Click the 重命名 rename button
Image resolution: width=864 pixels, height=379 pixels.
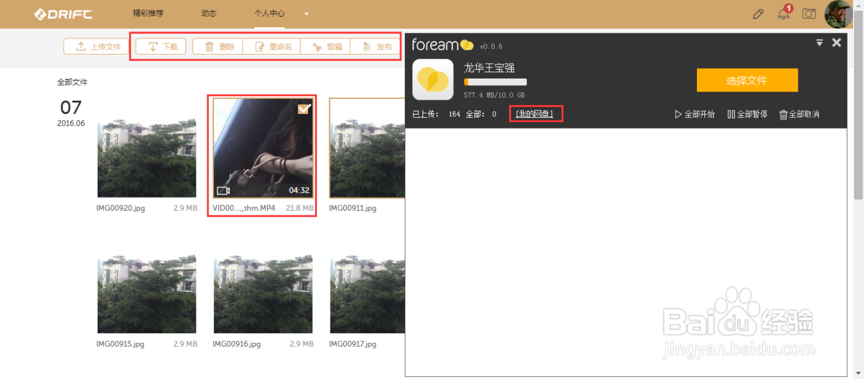click(x=272, y=47)
